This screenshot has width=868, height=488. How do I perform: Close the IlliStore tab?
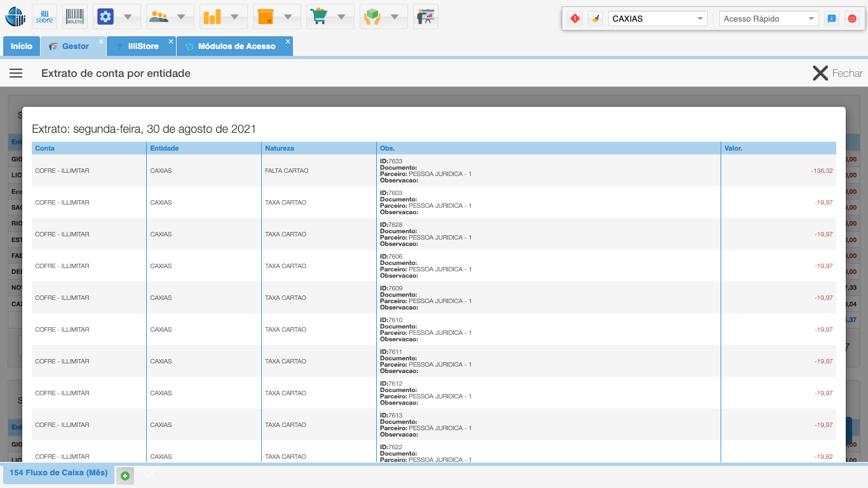coord(170,41)
